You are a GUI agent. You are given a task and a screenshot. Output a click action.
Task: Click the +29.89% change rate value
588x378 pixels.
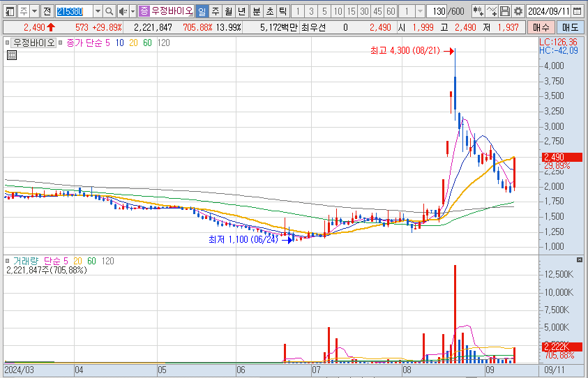tap(107, 27)
